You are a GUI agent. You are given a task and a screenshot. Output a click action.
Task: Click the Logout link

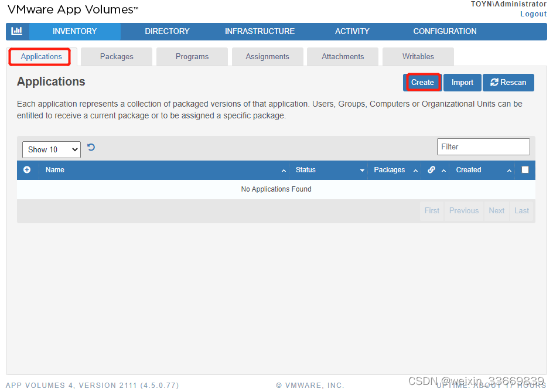[534, 13]
